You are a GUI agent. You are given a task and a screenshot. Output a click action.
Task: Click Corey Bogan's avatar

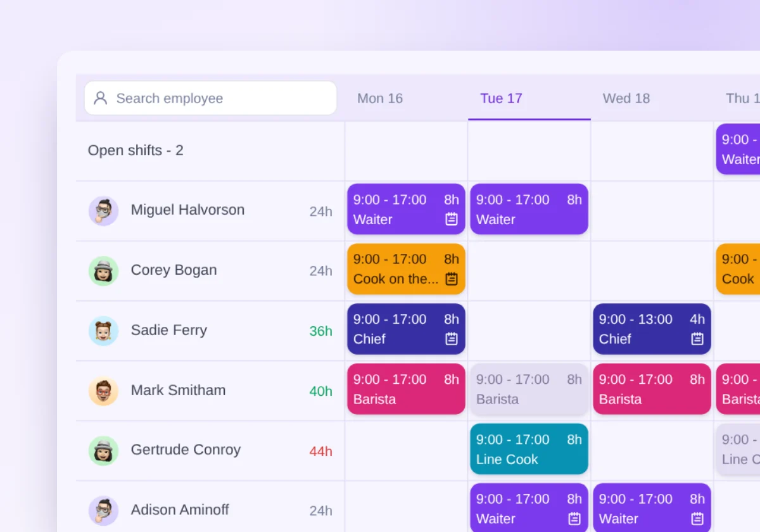[103, 271]
